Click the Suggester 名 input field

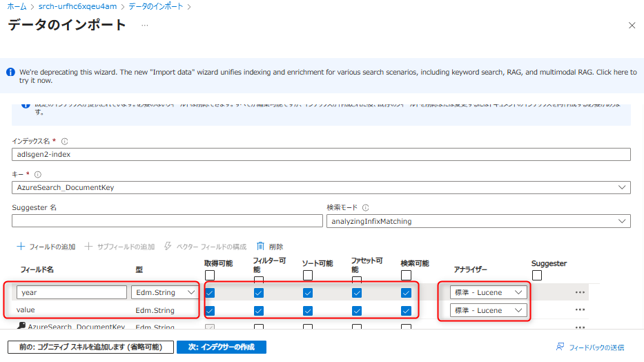click(x=167, y=220)
